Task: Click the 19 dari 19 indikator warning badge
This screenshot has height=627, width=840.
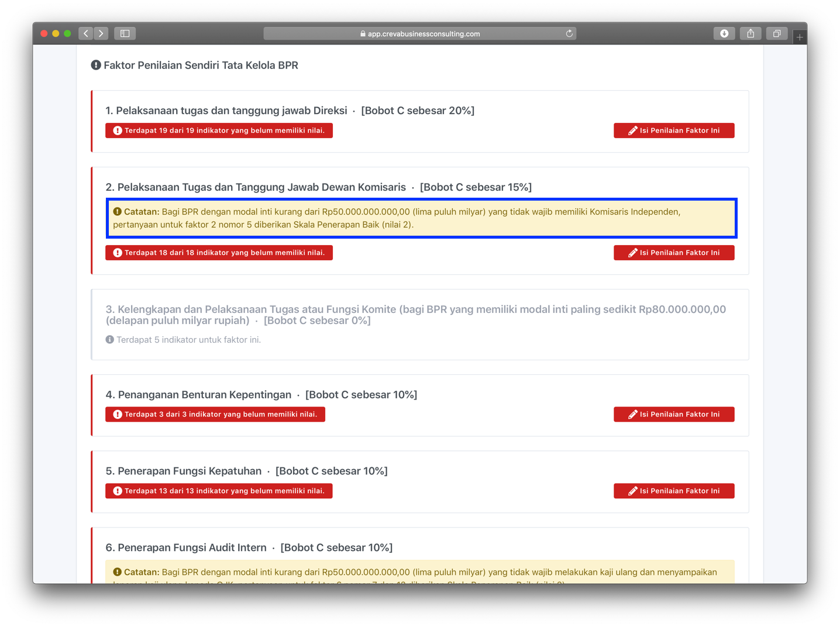Action: click(x=219, y=130)
